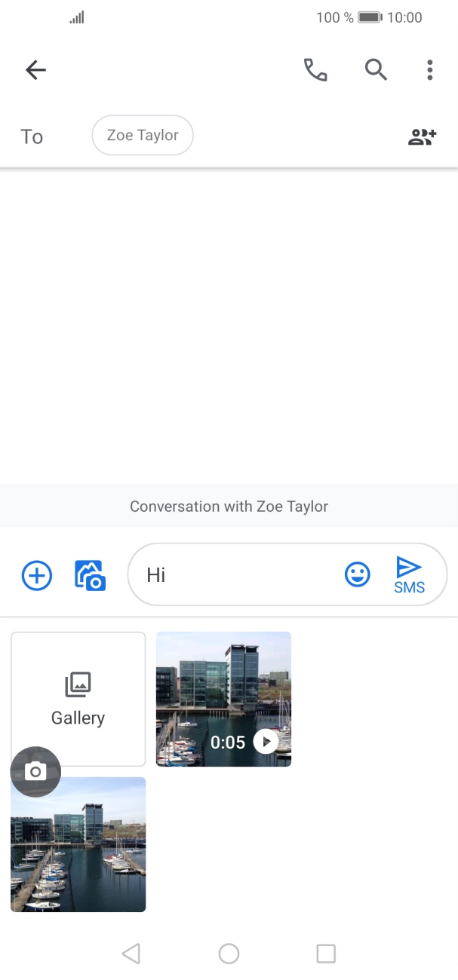
Task: Open the Gallery tile
Action: pyautogui.click(x=78, y=699)
